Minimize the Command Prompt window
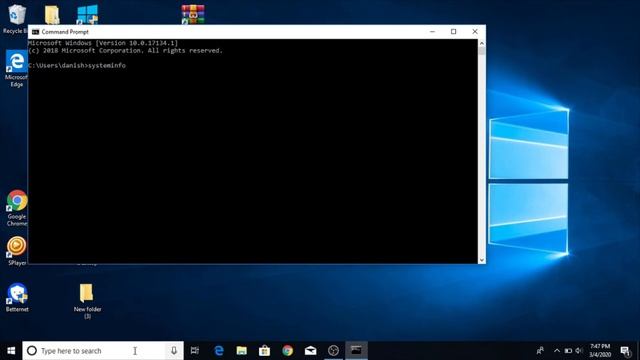The width and height of the screenshot is (640, 360). click(432, 32)
